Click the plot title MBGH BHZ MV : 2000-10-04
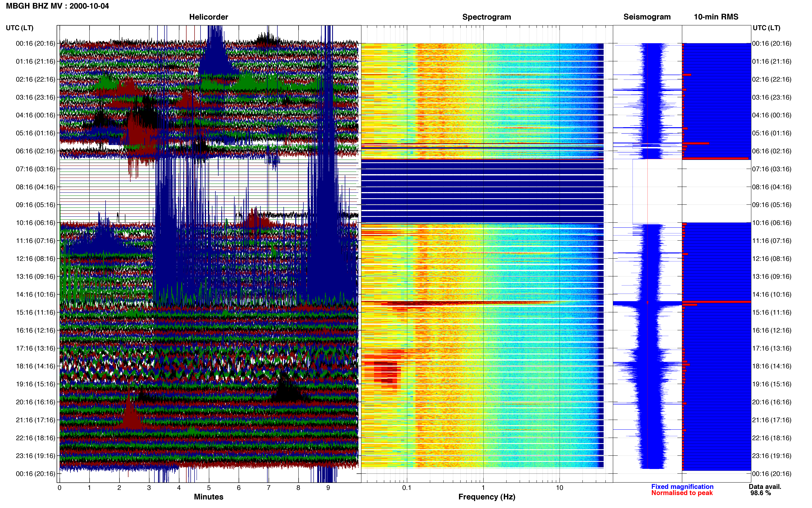Viewport: 812px width, 508px height. tap(57, 6)
